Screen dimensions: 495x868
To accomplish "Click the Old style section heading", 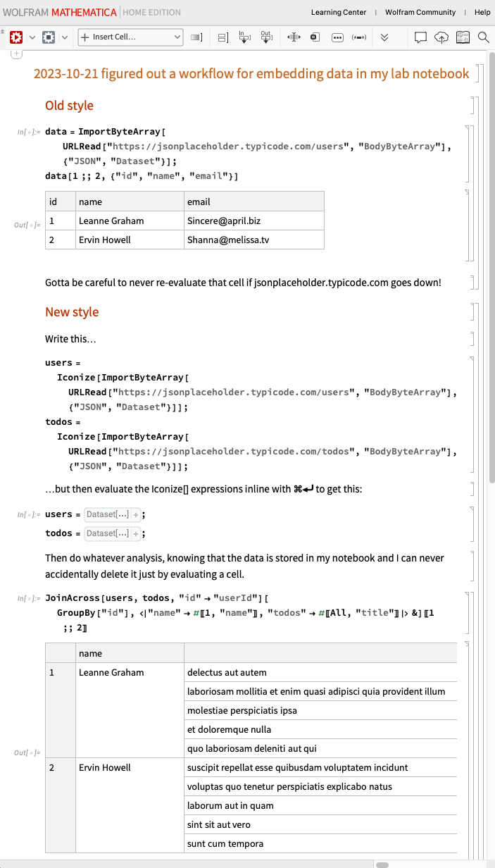I will pos(69,106).
